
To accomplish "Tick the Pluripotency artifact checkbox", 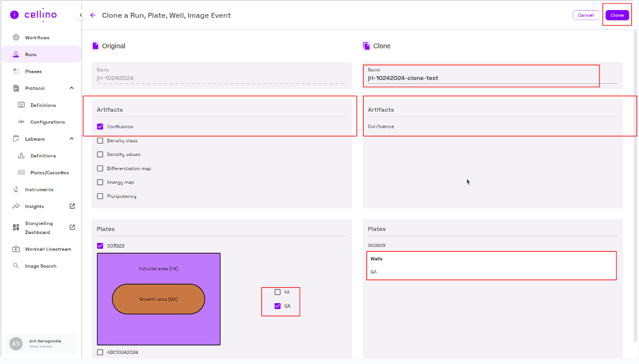I will point(100,196).
